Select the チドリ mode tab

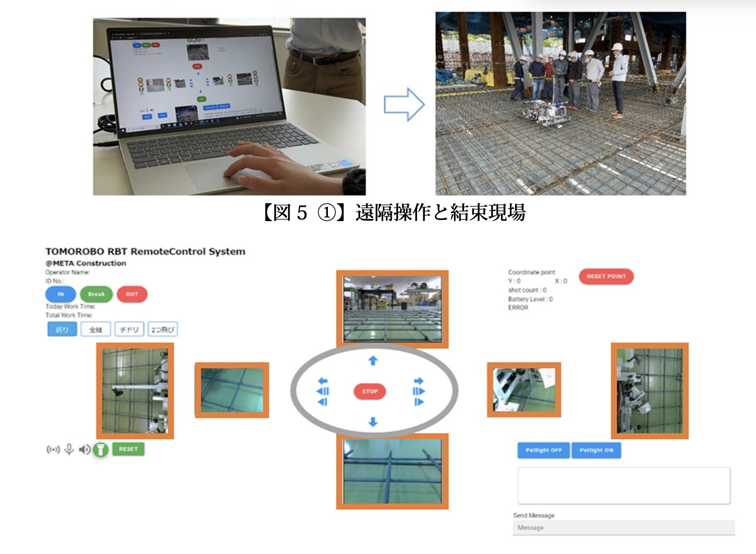129,329
